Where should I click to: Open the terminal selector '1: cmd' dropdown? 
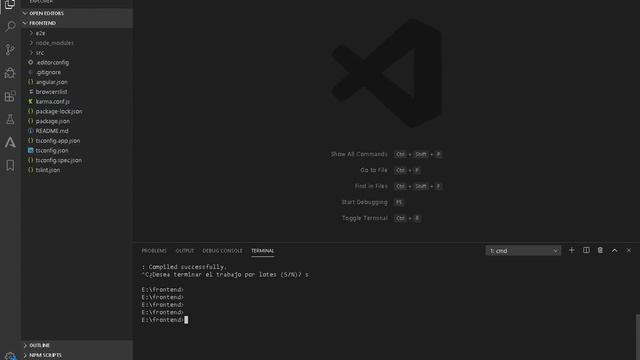click(x=523, y=251)
